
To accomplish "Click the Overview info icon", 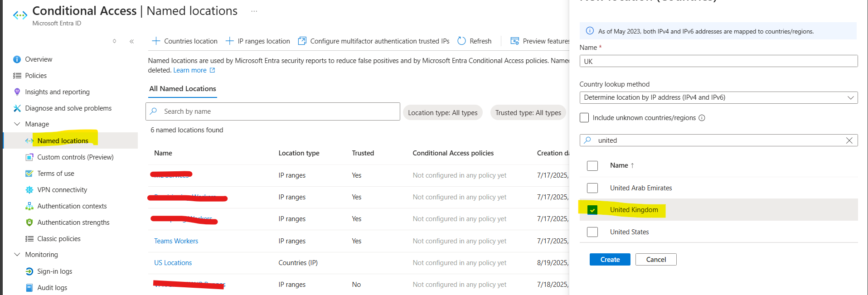I will 17,59.
